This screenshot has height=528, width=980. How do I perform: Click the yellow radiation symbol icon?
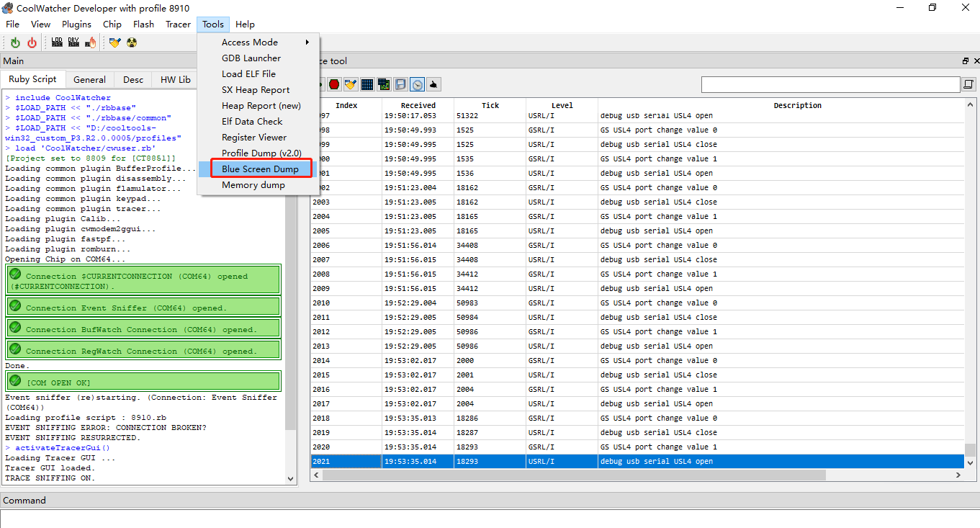tap(132, 43)
